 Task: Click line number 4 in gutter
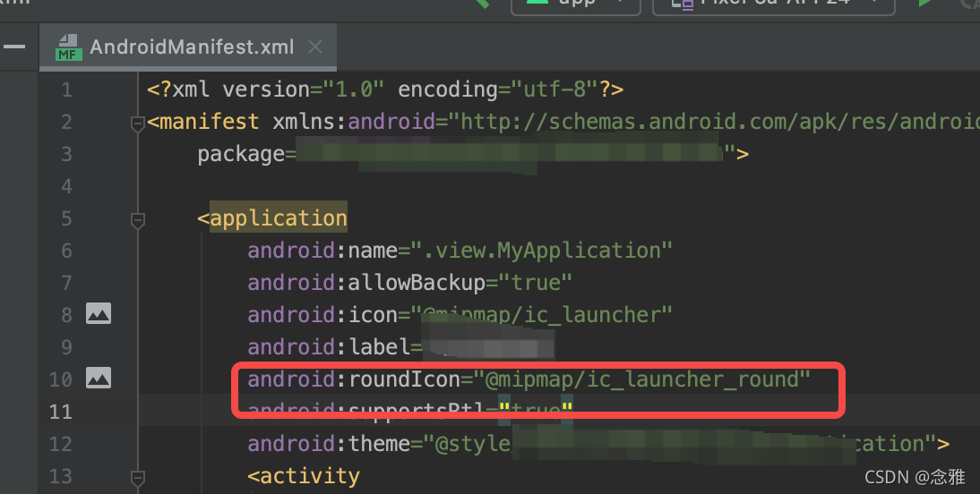coord(66,186)
